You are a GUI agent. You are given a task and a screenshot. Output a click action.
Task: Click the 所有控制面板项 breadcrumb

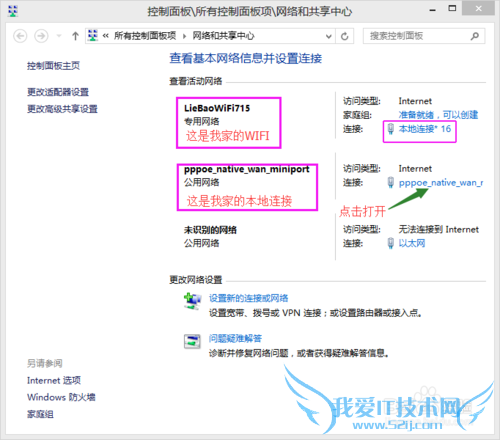pos(145,35)
